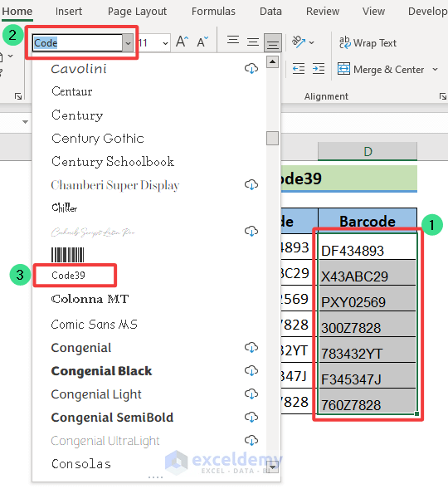Download the Congenial font cloud icon
This screenshot has width=448, height=489.
(251, 347)
